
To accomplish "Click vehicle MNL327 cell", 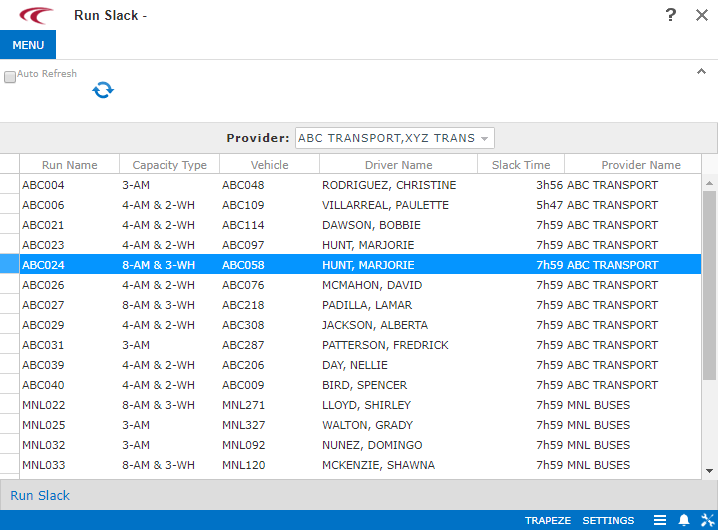I will coord(243,425).
